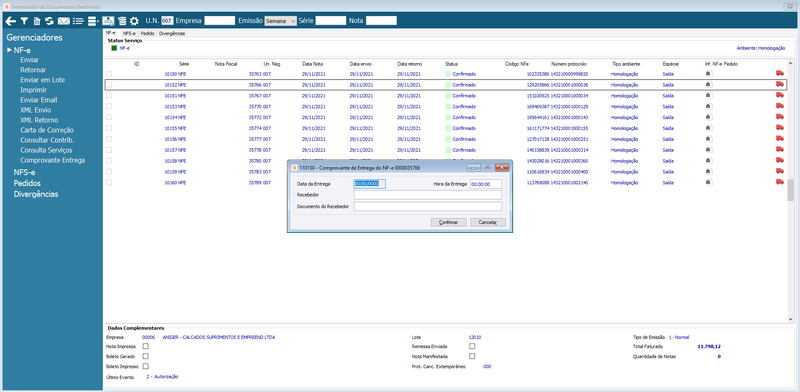Click the grid vertical scrollbar thumb
The width and height of the screenshot is (800, 392).
(x=790, y=190)
